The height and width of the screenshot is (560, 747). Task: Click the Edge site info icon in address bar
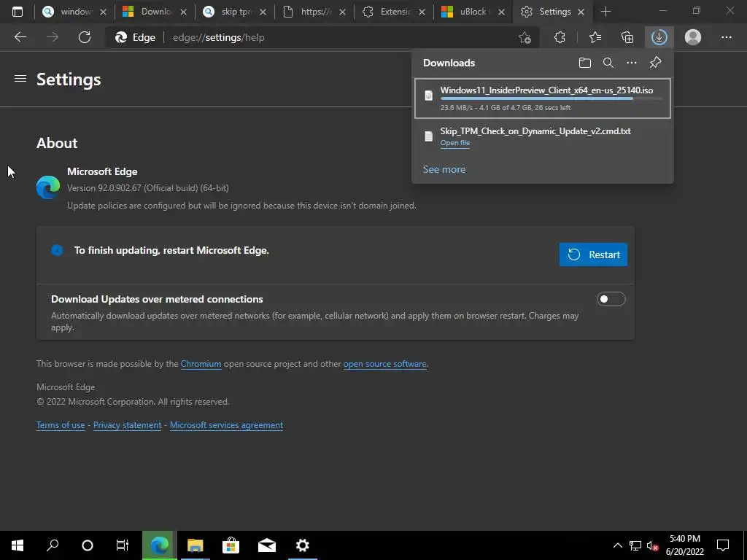coord(136,38)
